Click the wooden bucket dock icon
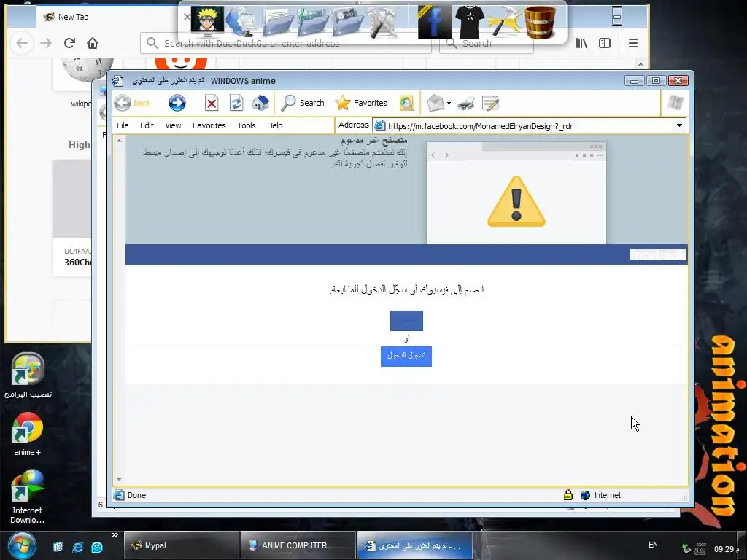The image size is (747, 560). (x=540, y=23)
